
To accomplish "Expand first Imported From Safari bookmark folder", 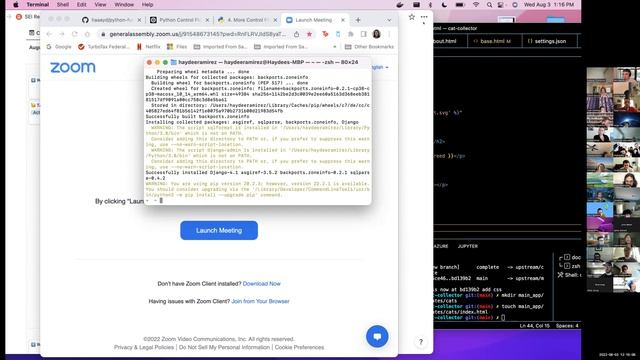I will click(x=220, y=47).
